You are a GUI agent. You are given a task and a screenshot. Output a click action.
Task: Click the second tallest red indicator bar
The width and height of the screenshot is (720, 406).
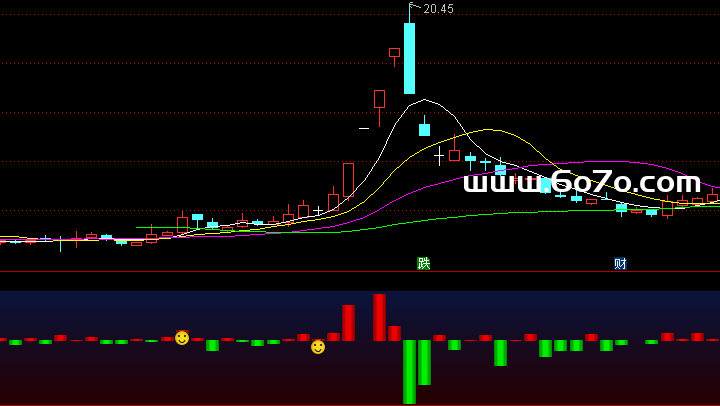pos(348,323)
